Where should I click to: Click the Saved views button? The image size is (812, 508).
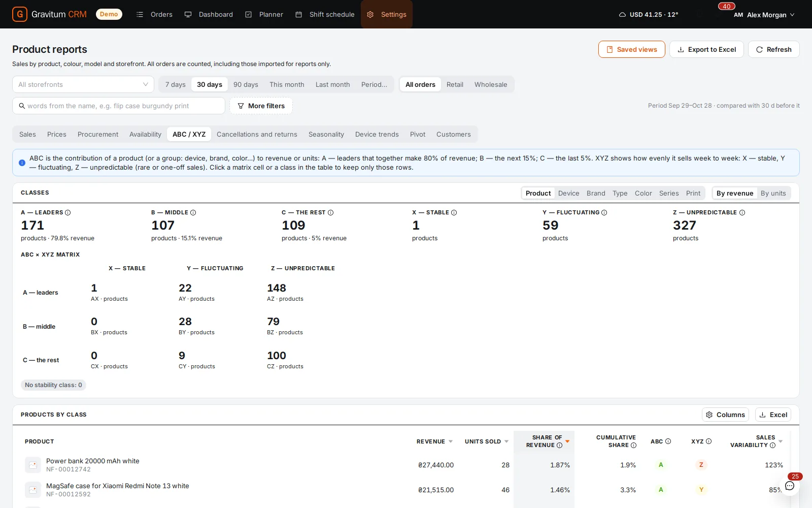pyautogui.click(x=631, y=49)
